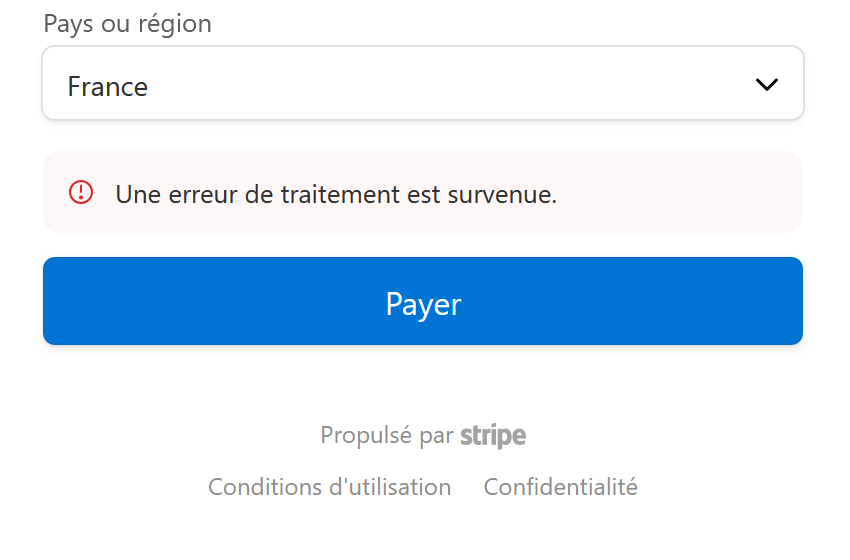Click the red error exclamation icon
This screenshot has width=850, height=560.
point(81,192)
